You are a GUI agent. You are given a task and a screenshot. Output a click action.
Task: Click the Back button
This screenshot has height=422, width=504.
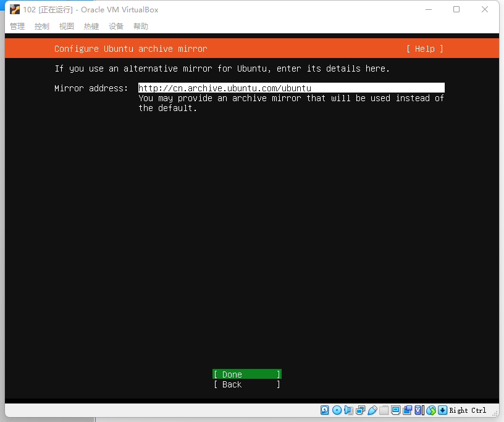247,384
